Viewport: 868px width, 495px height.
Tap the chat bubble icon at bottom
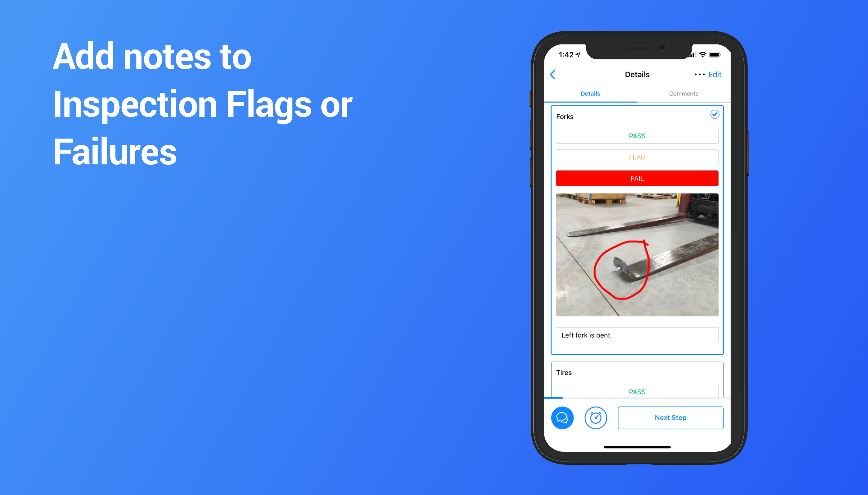[563, 417]
